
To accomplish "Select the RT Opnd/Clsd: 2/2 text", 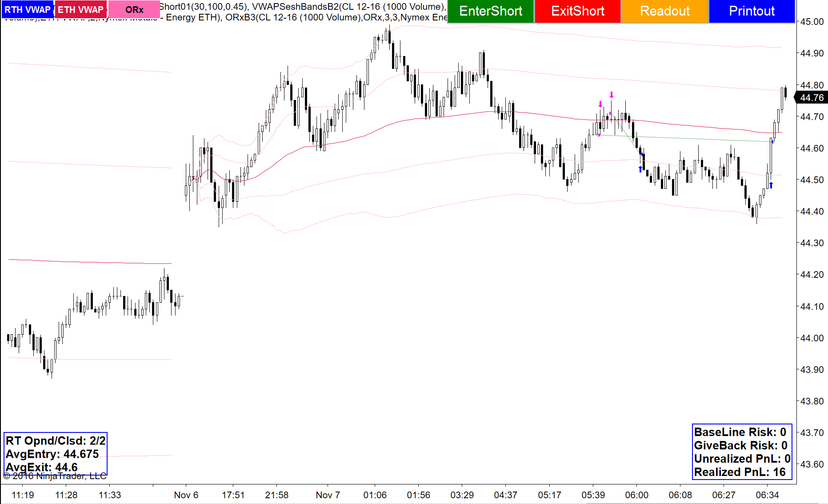I will click(56, 441).
